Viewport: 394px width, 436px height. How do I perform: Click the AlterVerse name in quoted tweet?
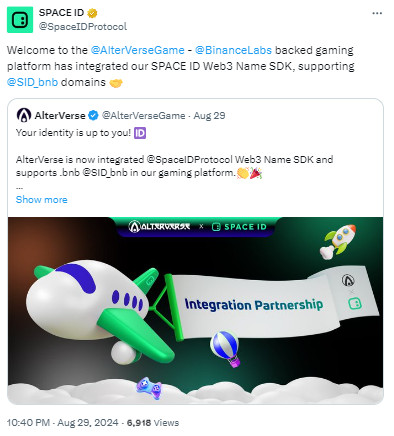click(x=60, y=116)
